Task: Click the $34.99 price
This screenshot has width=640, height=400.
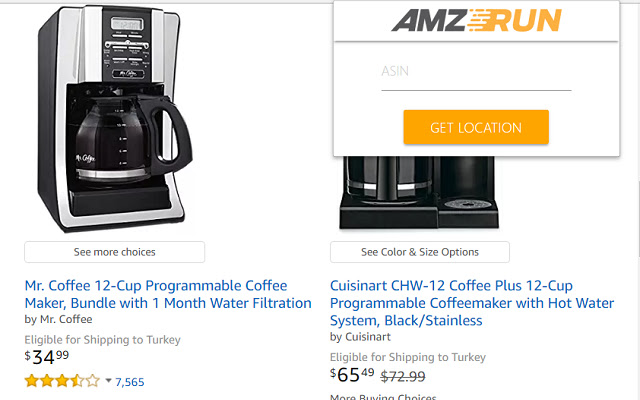Action: coord(47,357)
